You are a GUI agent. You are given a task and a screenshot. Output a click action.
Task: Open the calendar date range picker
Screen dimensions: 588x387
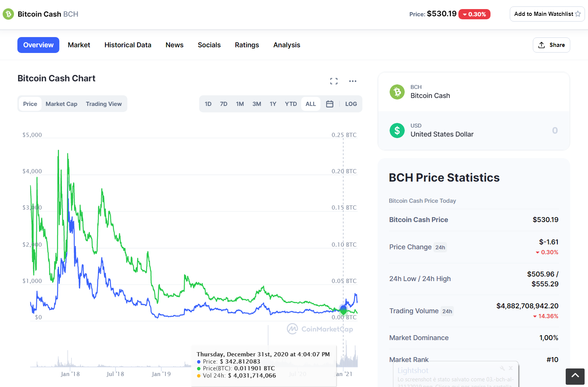pos(330,104)
